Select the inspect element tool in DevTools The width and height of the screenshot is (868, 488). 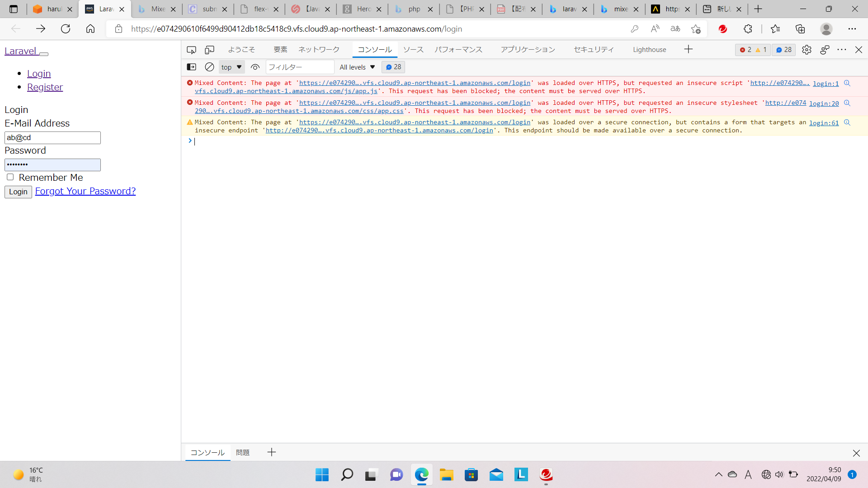pos(191,50)
